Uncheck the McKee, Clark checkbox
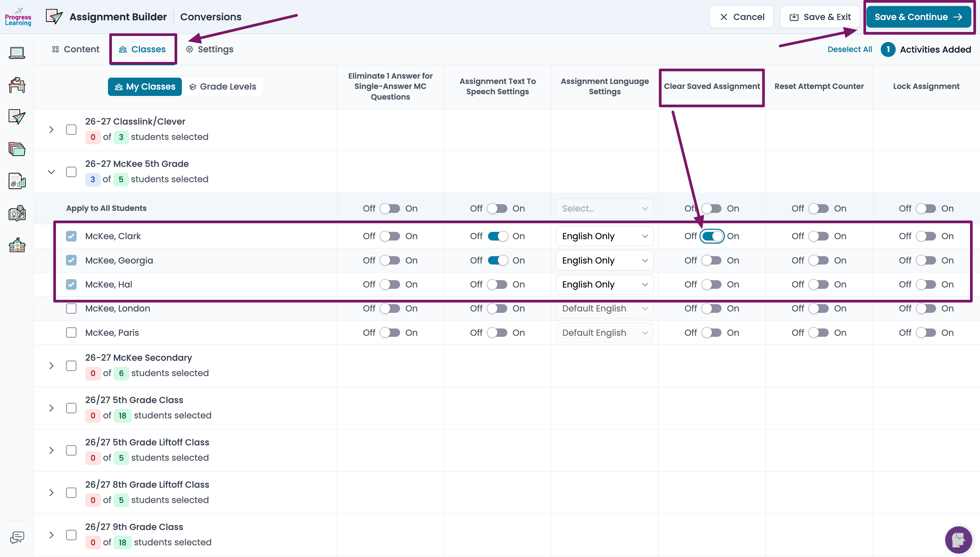 tap(71, 236)
